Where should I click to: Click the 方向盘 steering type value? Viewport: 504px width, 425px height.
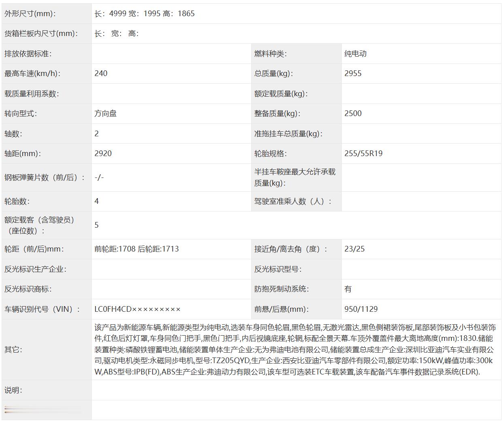click(x=105, y=114)
